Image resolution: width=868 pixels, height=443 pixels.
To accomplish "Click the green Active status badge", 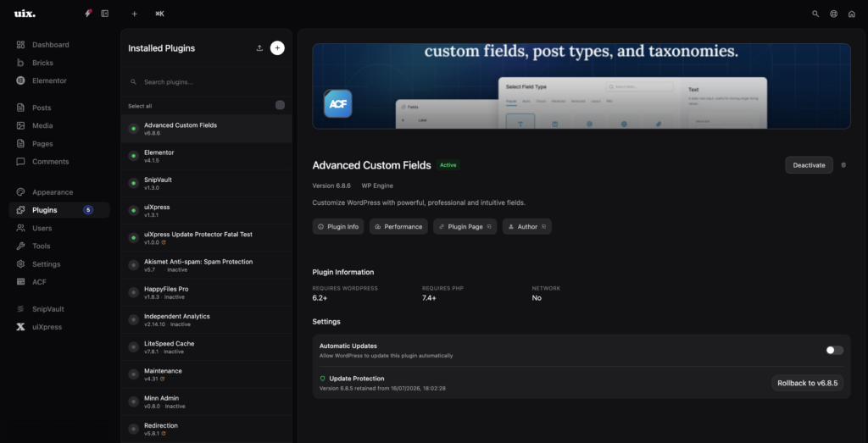I will (448, 165).
